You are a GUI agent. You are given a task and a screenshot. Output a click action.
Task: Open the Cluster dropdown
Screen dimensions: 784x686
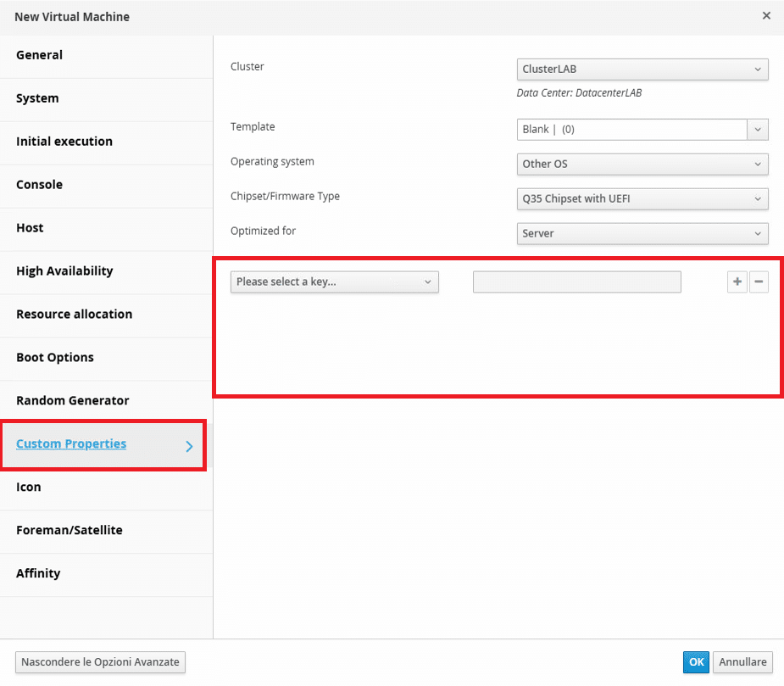pyautogui.click(x=642, y=69)
